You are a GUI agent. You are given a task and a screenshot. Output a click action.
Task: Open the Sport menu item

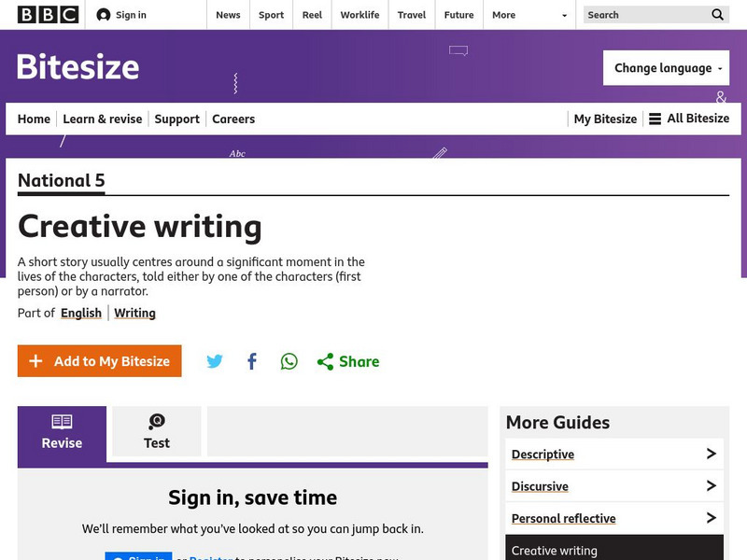(271, 15)
